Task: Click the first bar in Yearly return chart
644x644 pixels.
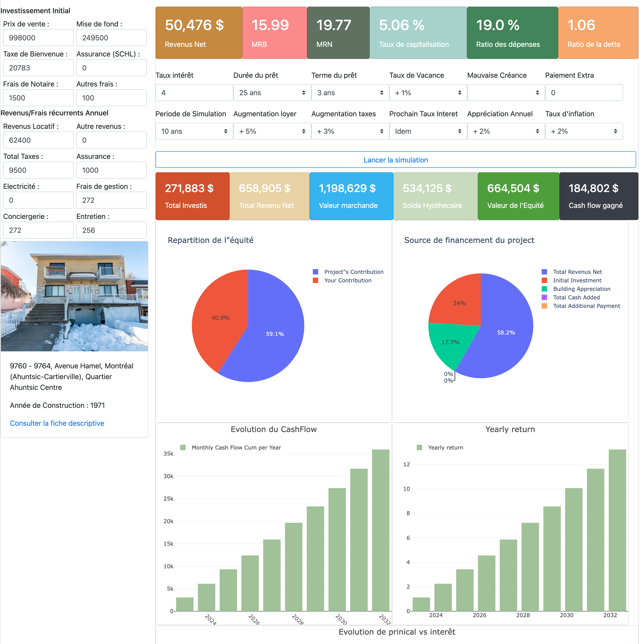Action: point(421,604)
